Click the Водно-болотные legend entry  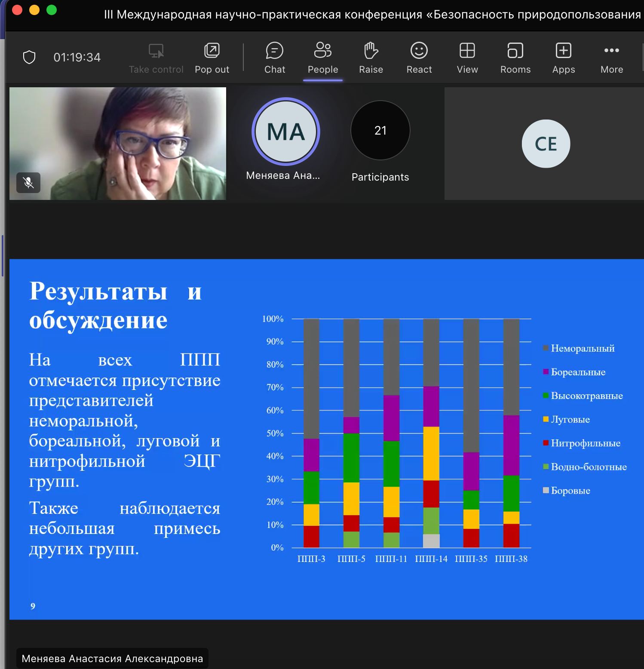coord(585,466)
